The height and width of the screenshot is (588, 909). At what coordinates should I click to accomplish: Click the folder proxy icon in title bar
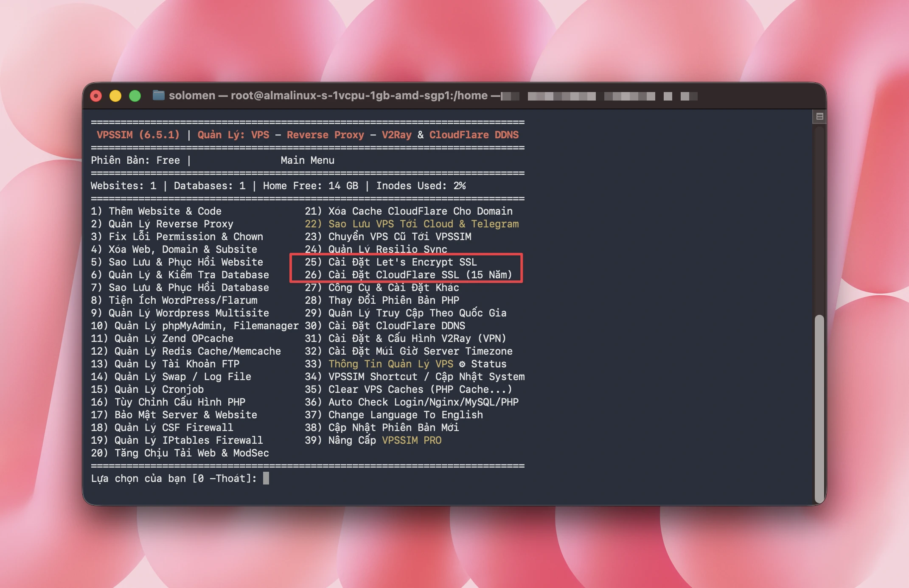point(158,95)
